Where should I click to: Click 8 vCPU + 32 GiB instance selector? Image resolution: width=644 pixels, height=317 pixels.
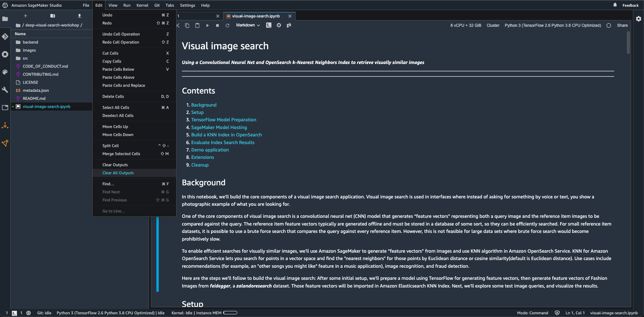[466, 25]
